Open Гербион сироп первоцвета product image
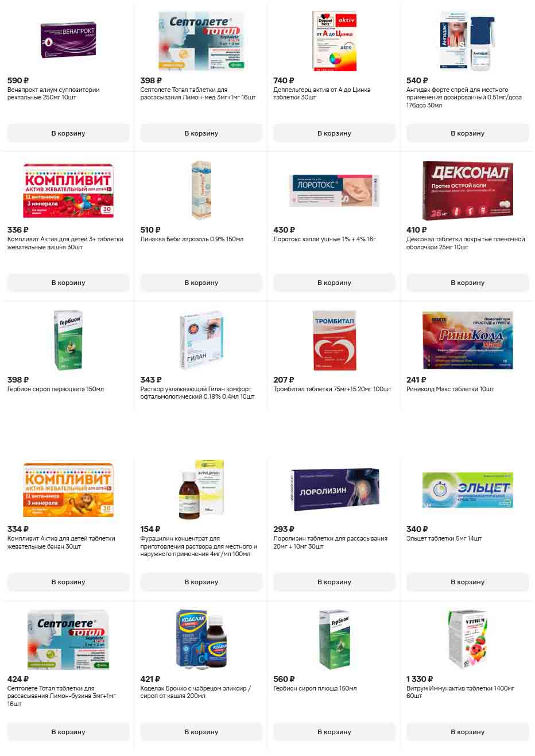This screenshot has height=756, width=535. (68, 340)
